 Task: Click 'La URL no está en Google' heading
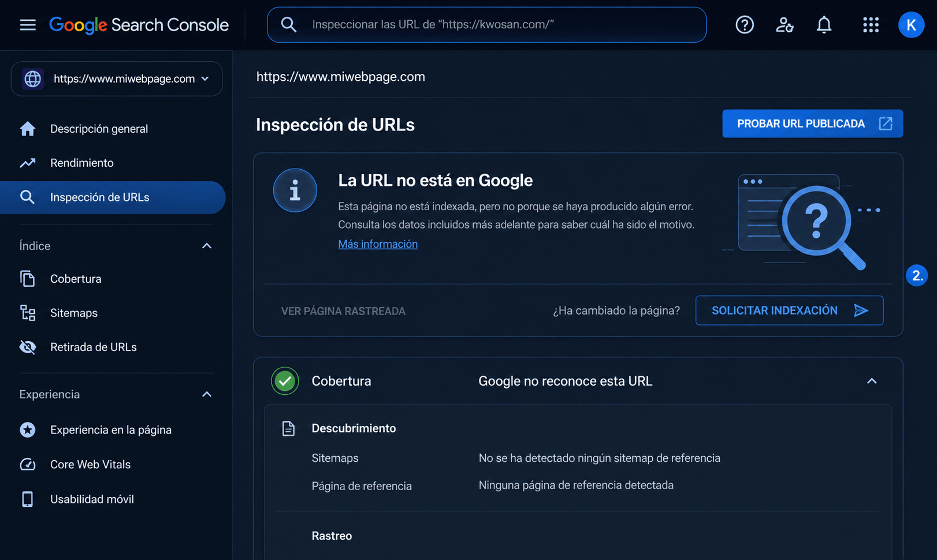pyautogui.click(x=436, y=181)
